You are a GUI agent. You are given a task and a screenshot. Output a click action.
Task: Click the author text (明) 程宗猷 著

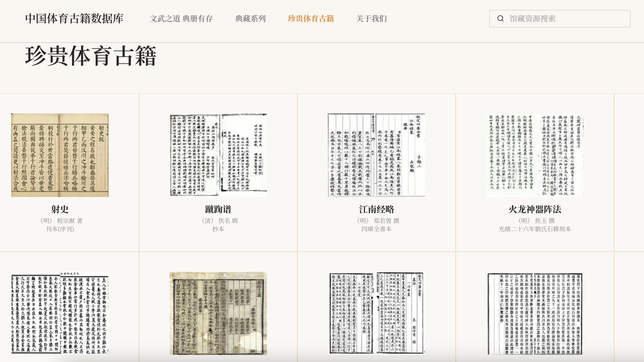click(x=60, y=221)
